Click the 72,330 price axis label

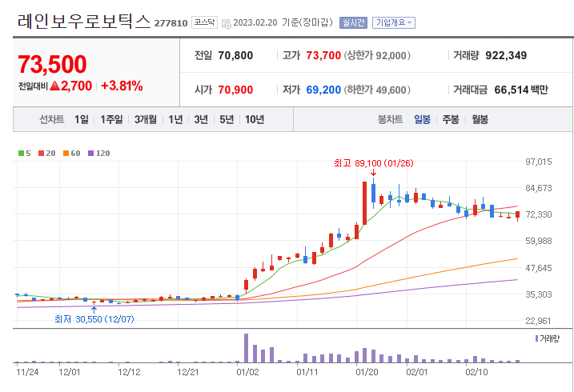point(539,214)
